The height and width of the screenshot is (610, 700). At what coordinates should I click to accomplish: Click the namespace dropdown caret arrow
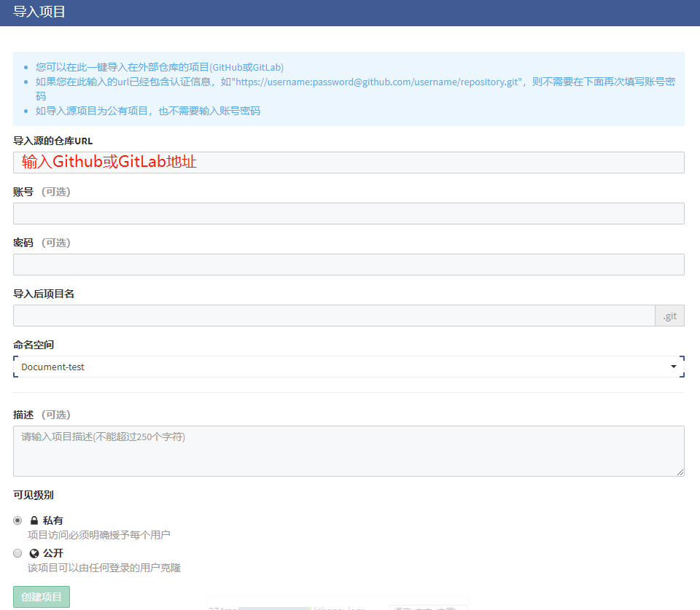click(674, 367)
